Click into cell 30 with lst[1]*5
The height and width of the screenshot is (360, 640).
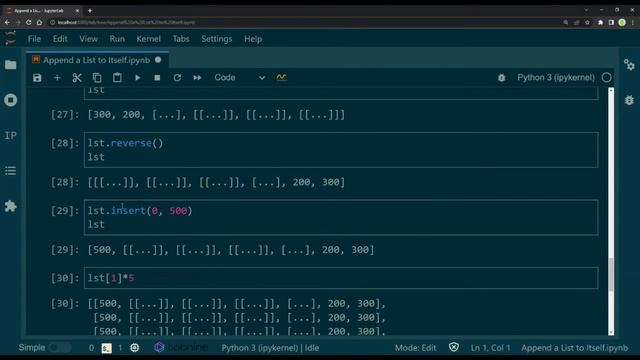point(341,278)
